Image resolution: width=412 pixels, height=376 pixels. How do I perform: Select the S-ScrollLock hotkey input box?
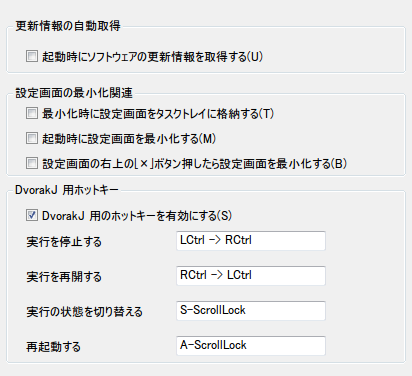tap(251, 311)
